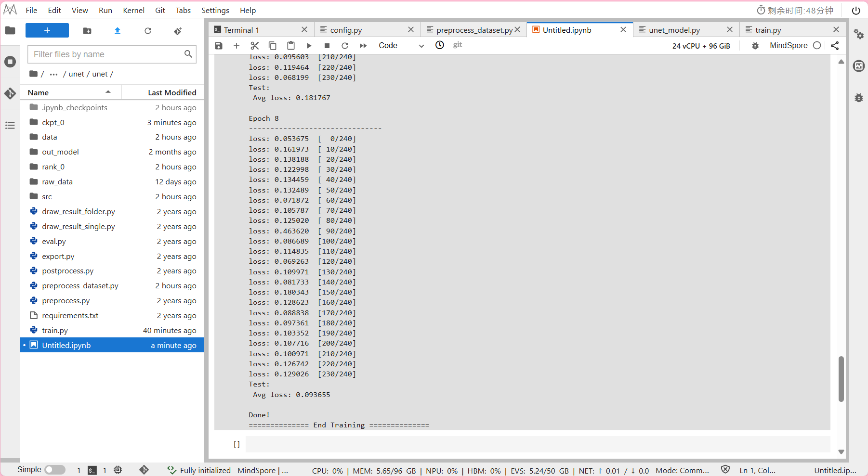Interrupt the kernel with stop icon
Image resolution: width=868 pixels, height=476 pixels.
(327, 46)
